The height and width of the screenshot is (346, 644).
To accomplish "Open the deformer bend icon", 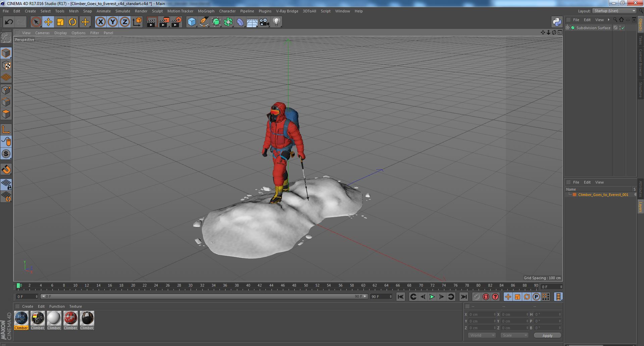I will (240, 22).
